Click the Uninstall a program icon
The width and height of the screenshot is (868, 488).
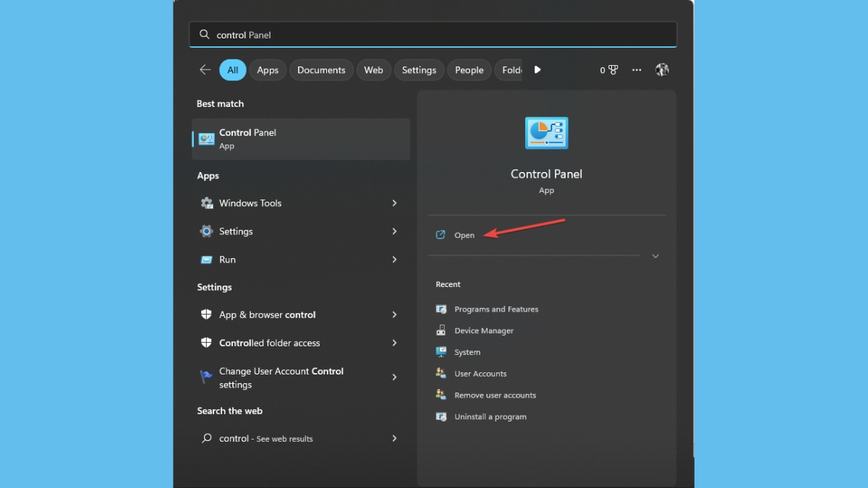coord(441,416)
